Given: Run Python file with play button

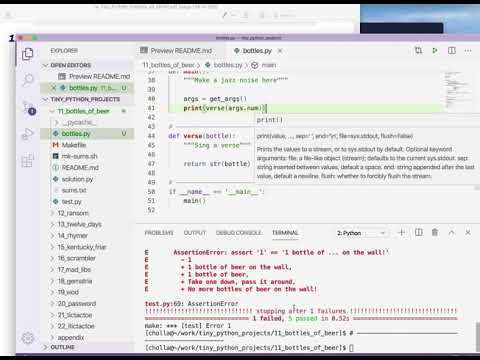Looking at the screenshot, I should coord(435,51).
